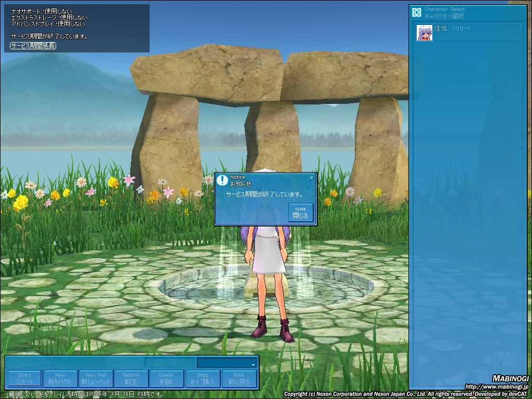
Task: Click the service ended text in the info box
Action: [x=50, y=36]
